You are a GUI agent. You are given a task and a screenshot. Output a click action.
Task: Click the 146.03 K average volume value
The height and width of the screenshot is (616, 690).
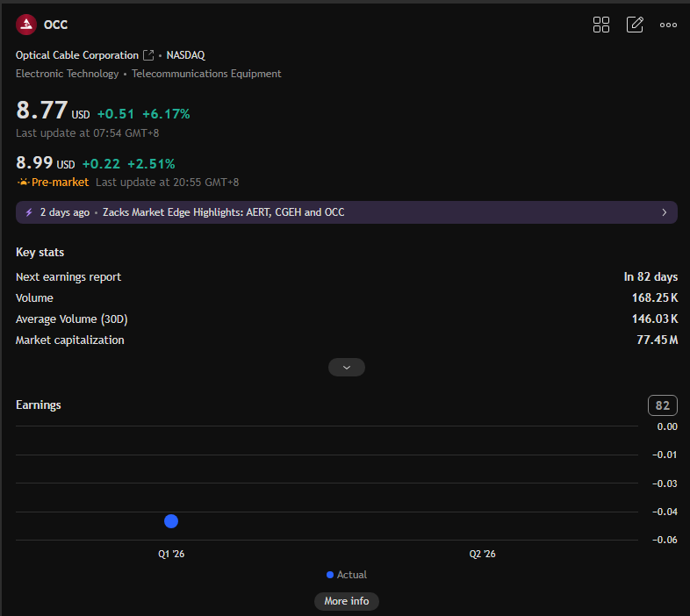[655, 319]
